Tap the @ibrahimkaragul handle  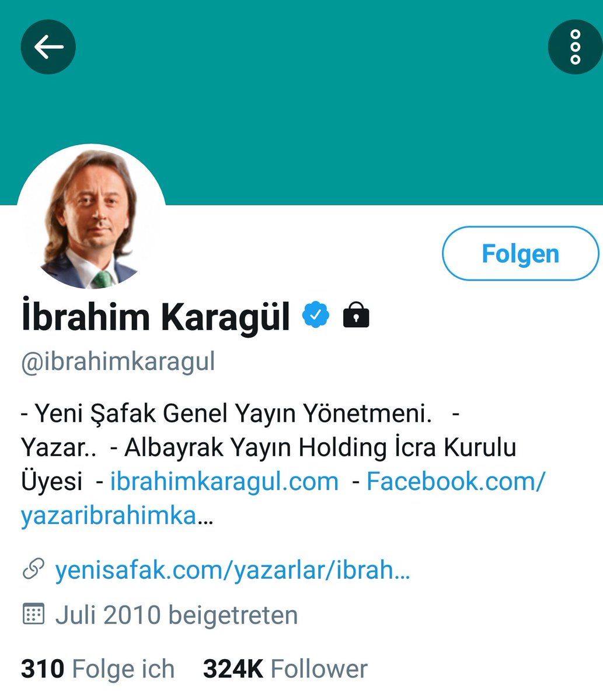tap(118, 362)
